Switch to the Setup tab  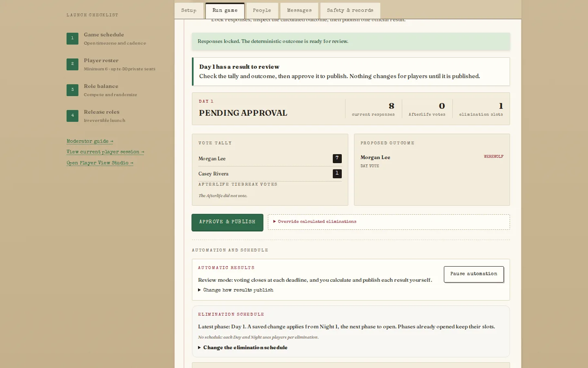[x=189, y=11]
